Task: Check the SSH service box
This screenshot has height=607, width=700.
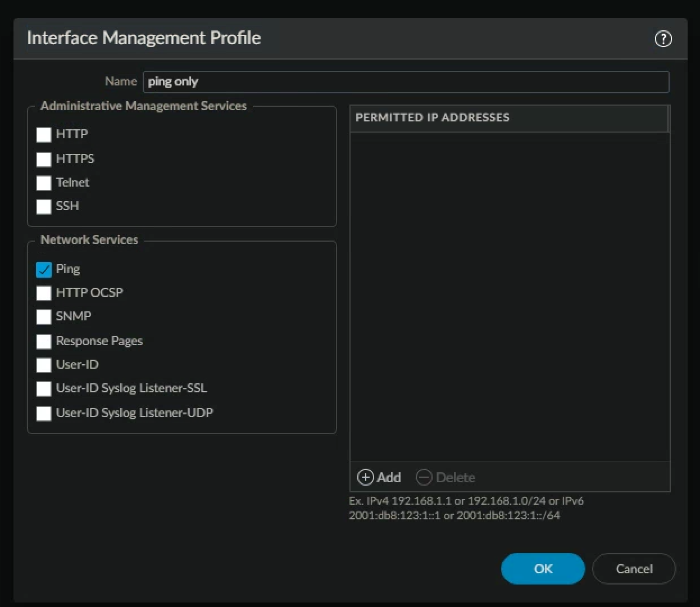Action: click(x=44, y=207)
